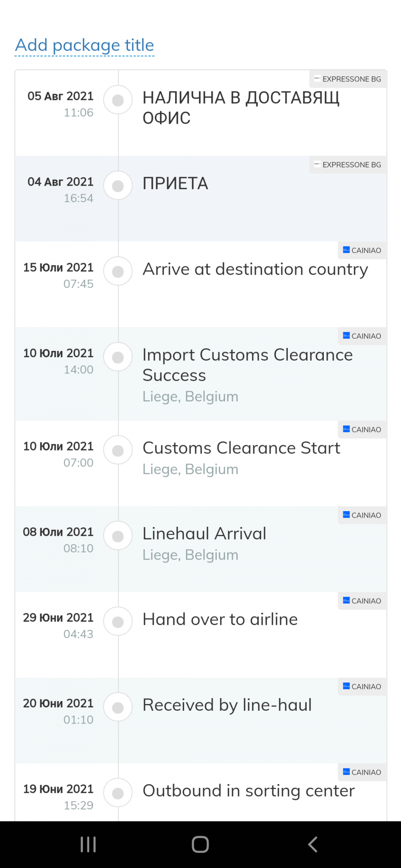The width and height of the screenshot is (401, 868).
Task: Tap the CAINIAO tag on the Import Customs Clearance Success event
Action: pos(362,336)
